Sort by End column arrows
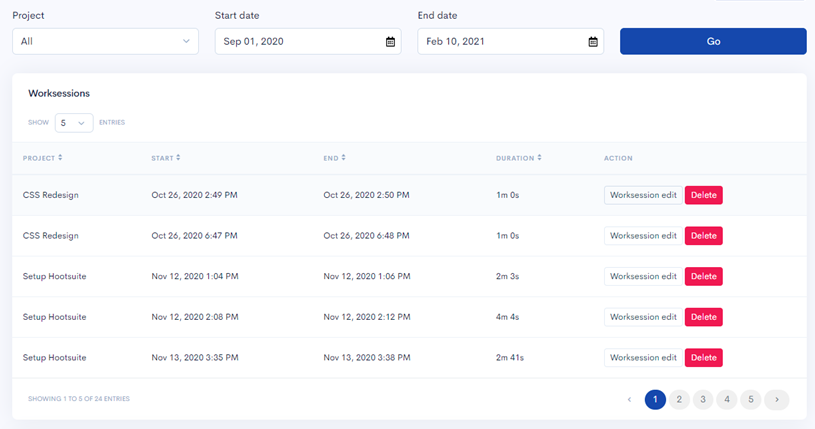 click(344, 158)
